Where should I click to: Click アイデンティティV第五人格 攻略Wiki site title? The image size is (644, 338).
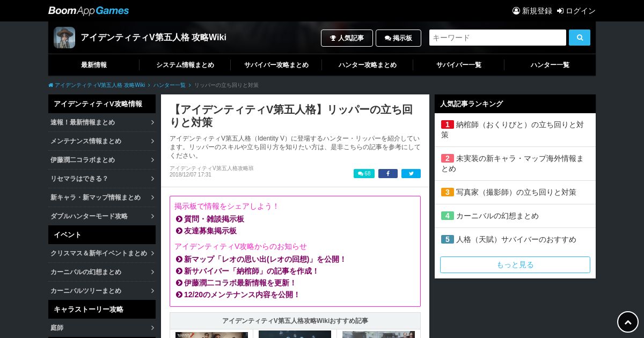tap(153, 38)
